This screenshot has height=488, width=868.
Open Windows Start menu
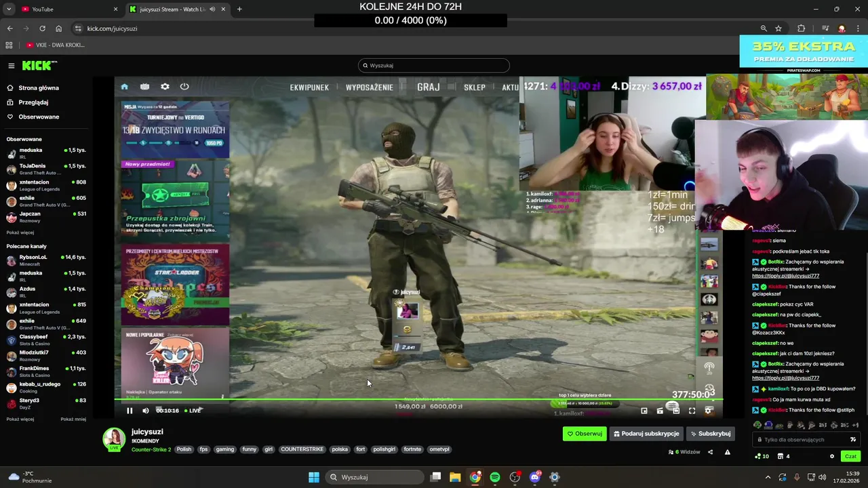313,477
